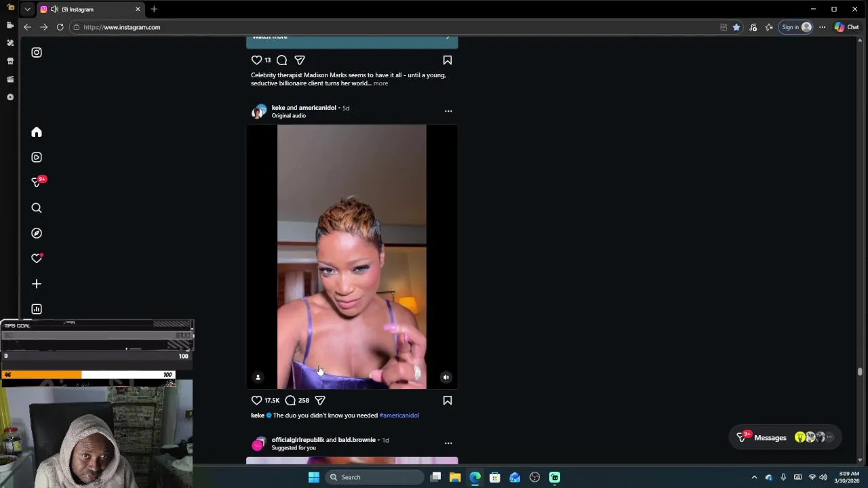Open options menu for keke post
Image resolution: width=868 pixels, height=488 pixels.
pos(448,111)
